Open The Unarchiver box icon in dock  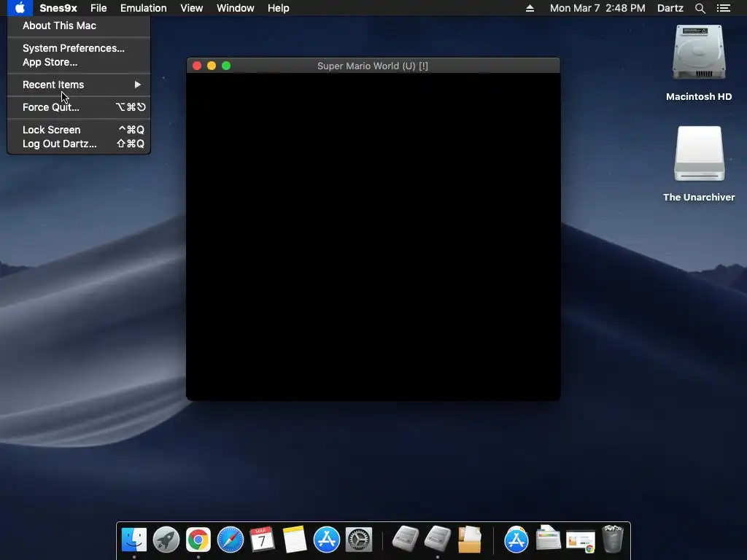click(470, 540)
